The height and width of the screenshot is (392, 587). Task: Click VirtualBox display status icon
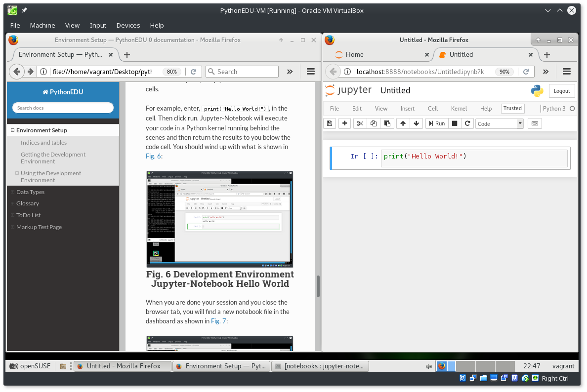[x=494, y=378]
